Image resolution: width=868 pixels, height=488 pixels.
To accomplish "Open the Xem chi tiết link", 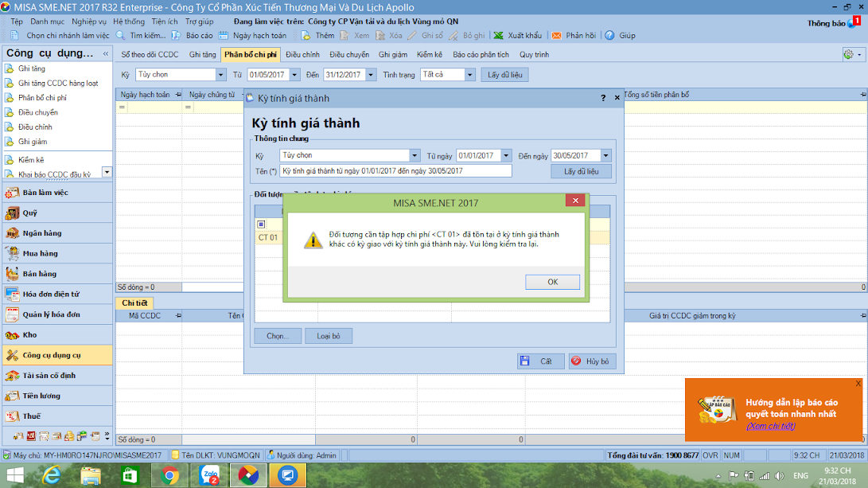I will click(x=771, y=426).
